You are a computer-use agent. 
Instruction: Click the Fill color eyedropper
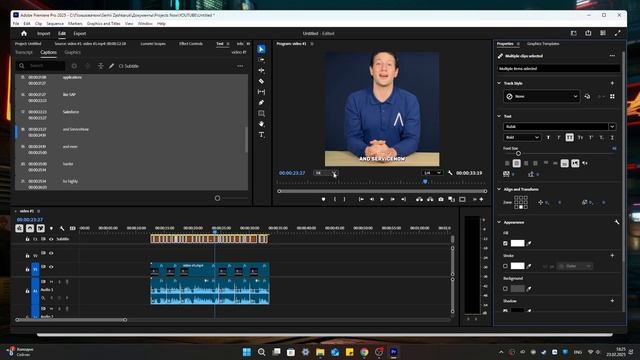pos(529,243)
